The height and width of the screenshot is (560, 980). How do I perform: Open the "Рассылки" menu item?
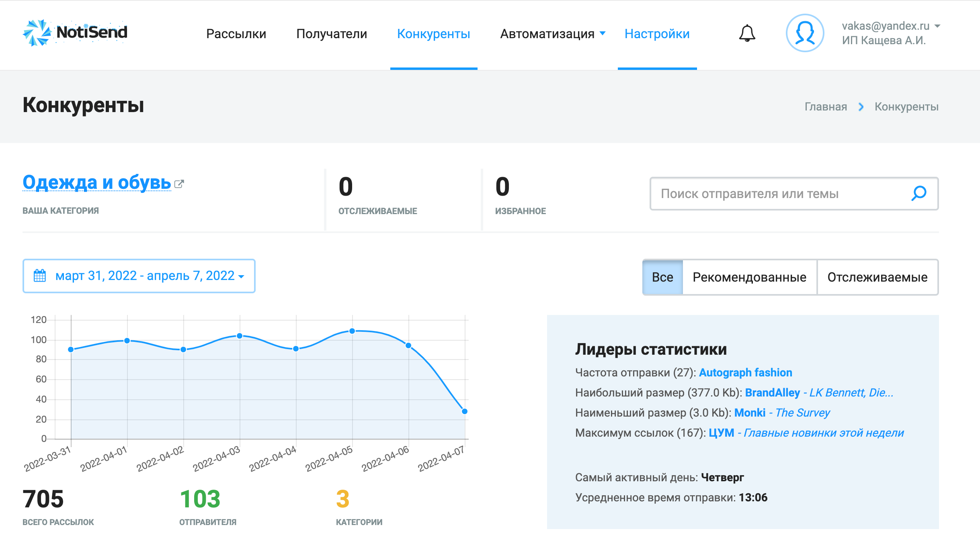[x=236, y=34]
